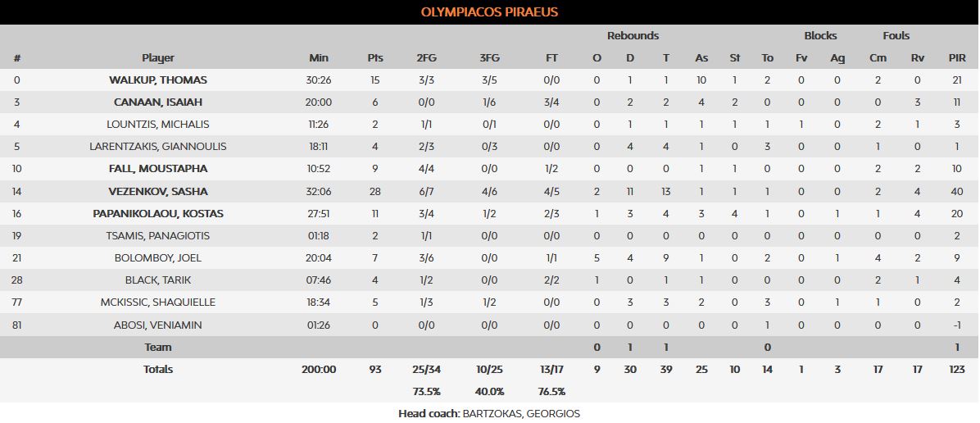Viewport: 980px width, 423px height.
Task: Click the Totals row label
Action: click(x=158, y=370)
